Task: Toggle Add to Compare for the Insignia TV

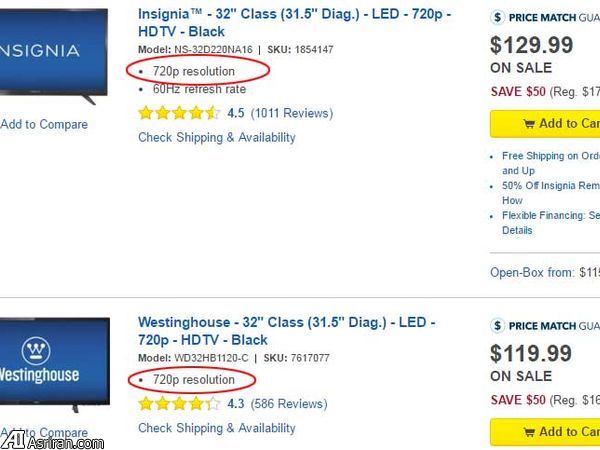Action: click(44, 125)
